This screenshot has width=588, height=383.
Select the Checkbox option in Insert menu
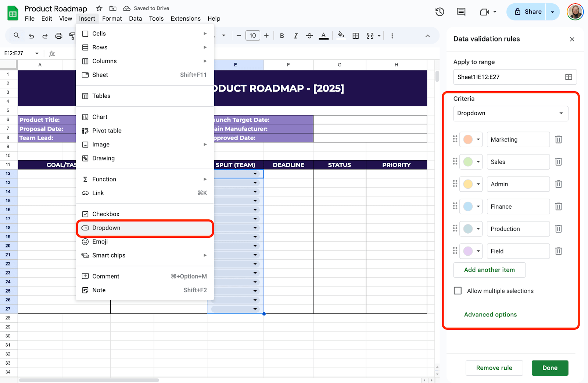(x=106, y=214)
